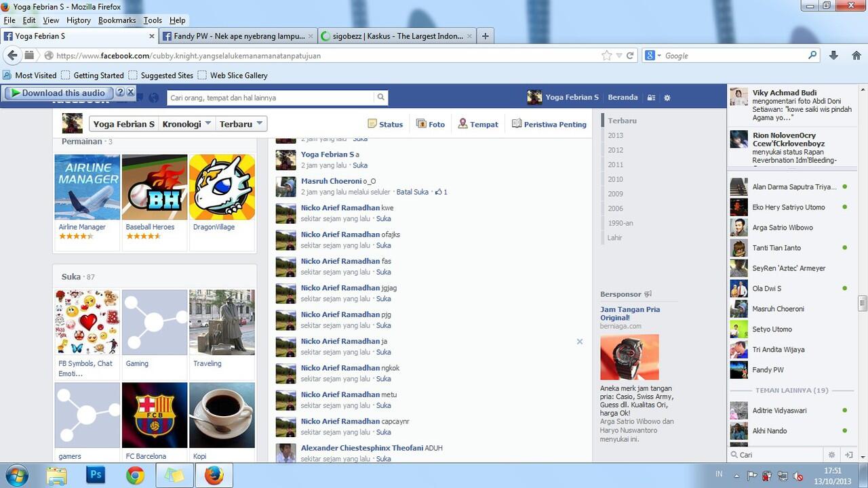Open Alexander Chiestesphinx Theofani profile link

(x=362, y=448)
